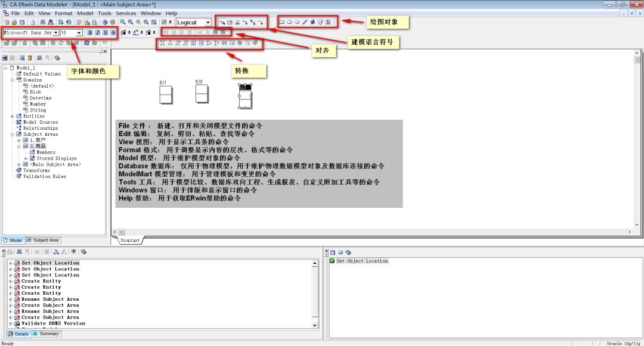Screen dimensions: 644x346
Task: Open the font size dropdown
Action: click(x=79, y=32)
